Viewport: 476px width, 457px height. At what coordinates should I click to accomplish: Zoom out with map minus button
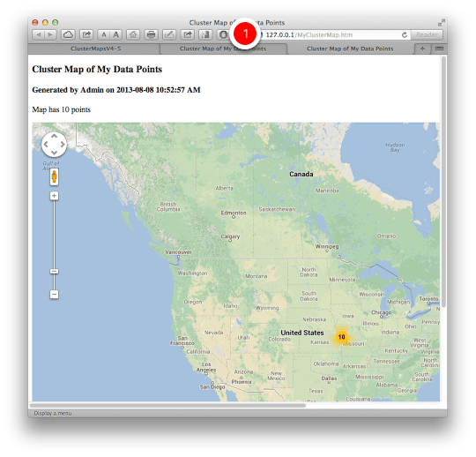tap(54, 294)
